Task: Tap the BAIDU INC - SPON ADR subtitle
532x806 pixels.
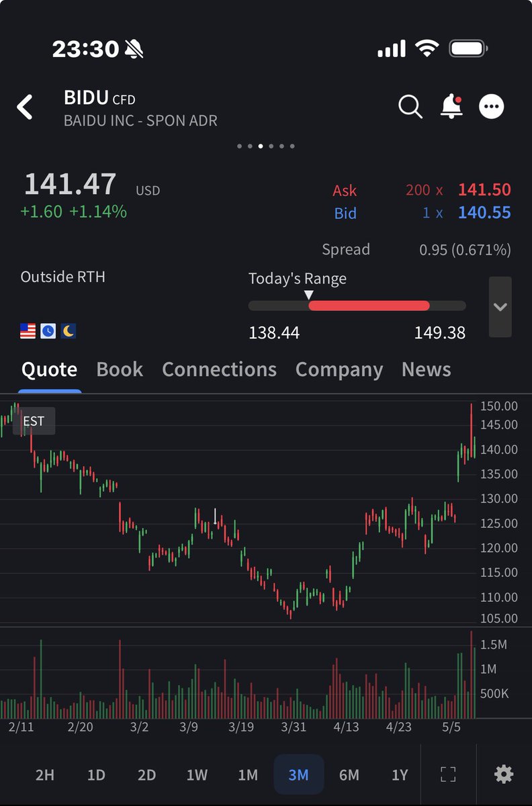Action: click(140, 121)
